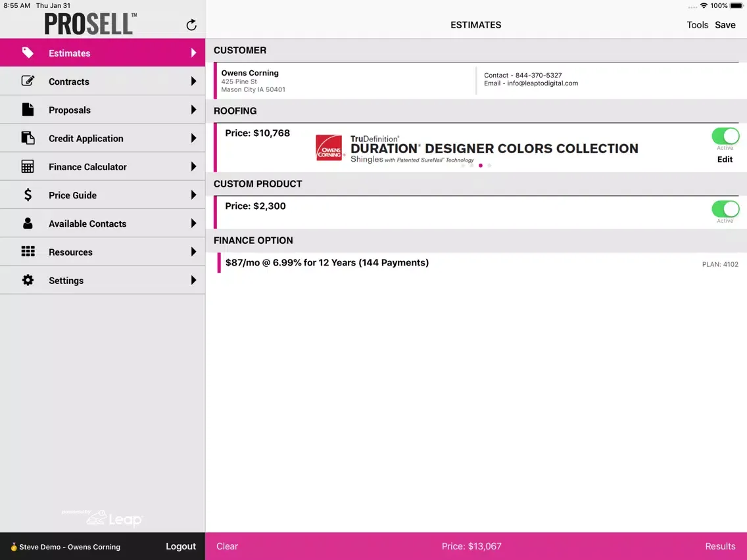Expand the Settings menu arrow
Image resolution: width=747 pixels, height=560 pixels.
click(x=193, y=280)
